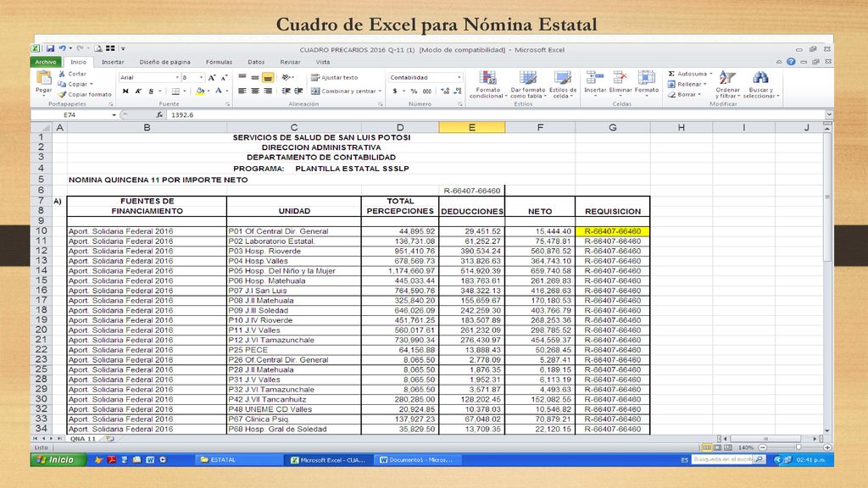Toggle Bold (N) formatting
This screenshot has height=488, width=868.
[125, 91]
